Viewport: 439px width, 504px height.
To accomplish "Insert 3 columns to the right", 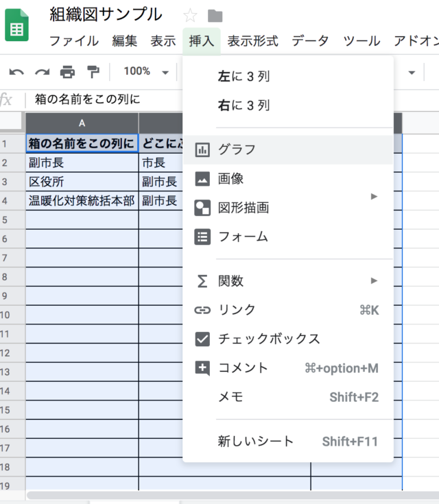I will pyautogui.click(x=288, y=106).
